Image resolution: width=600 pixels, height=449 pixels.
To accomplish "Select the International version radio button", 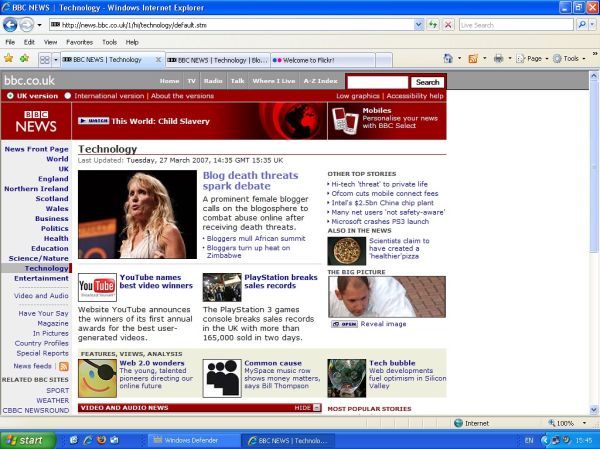I will pos(68,96).
